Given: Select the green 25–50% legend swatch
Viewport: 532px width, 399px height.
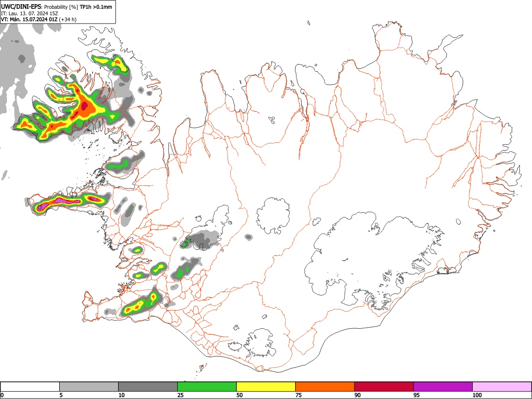Looking at the screenshot, I should click(x=207, y=387).
